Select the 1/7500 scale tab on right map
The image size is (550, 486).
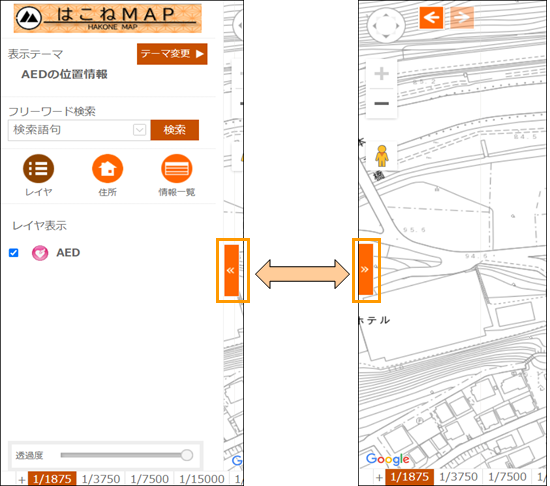tap(507, 477)
